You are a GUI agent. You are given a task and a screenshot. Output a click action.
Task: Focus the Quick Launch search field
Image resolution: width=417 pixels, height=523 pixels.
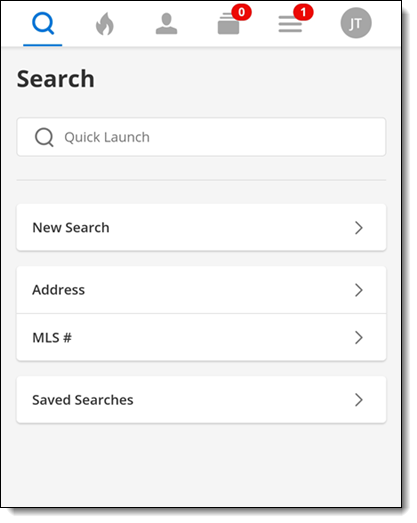(201, 137)
